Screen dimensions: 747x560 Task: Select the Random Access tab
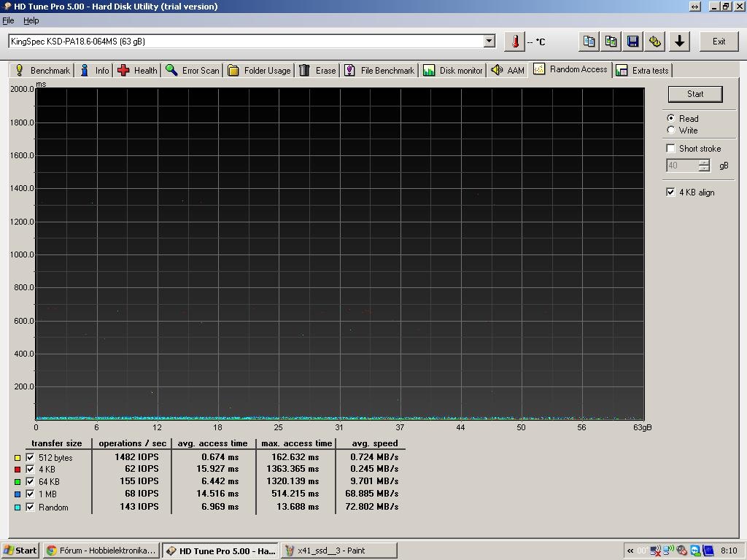pyautogui.click(x=570, y=69)
